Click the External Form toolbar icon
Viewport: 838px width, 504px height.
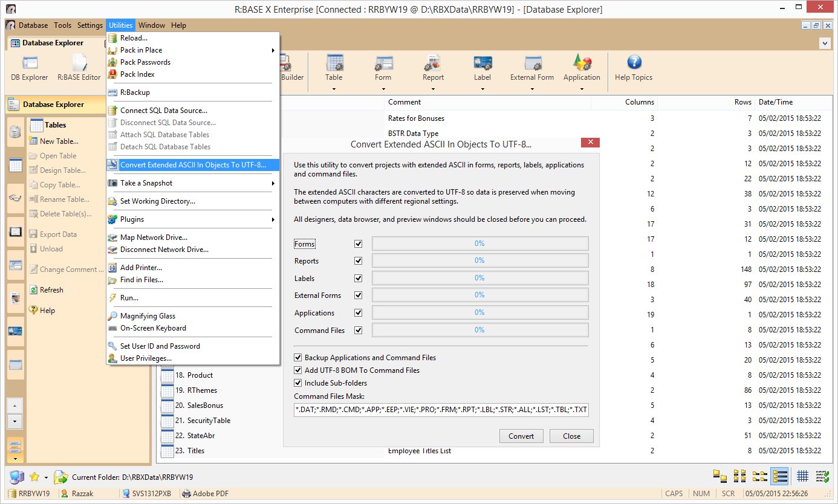point(531,63)
